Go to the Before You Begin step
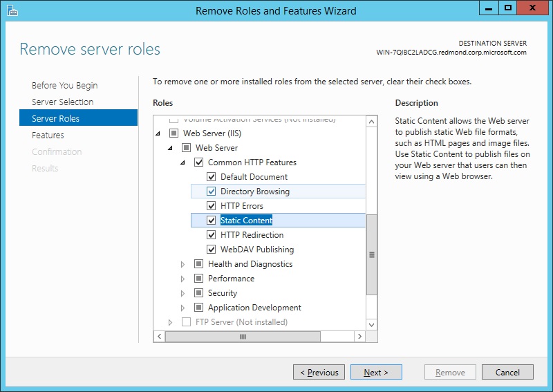The height and width of the screenshot is (392, 553). 64,86
